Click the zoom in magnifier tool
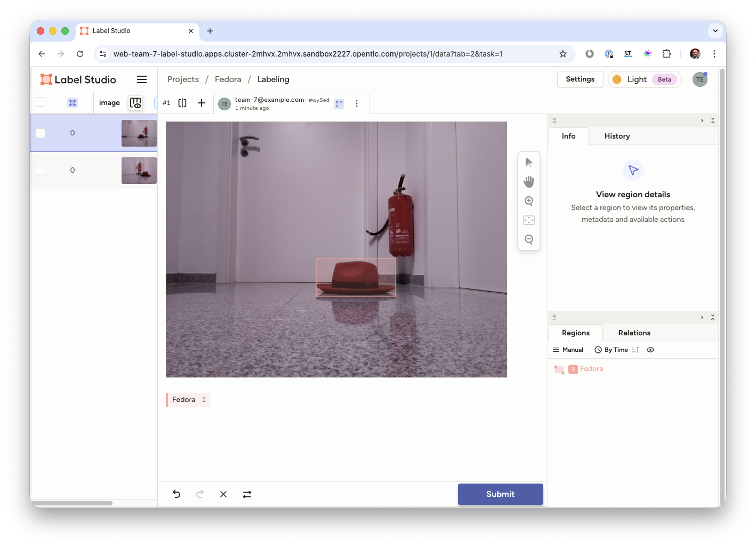This screenshot has width=756, height=547. pos(528,201)
